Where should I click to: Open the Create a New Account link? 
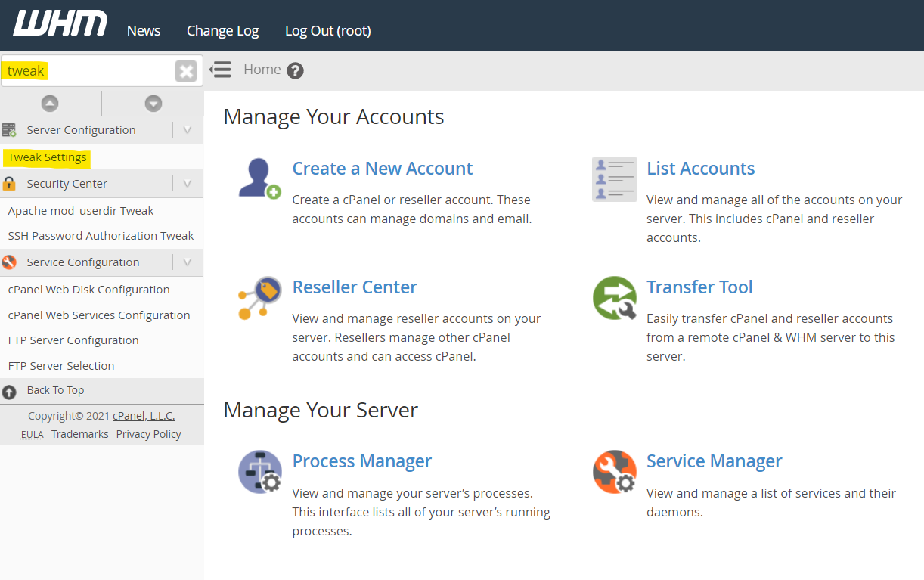383,168
